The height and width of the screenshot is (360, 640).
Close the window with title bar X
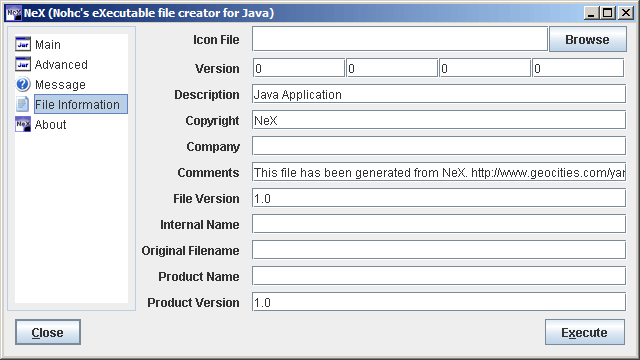point(625,13)
